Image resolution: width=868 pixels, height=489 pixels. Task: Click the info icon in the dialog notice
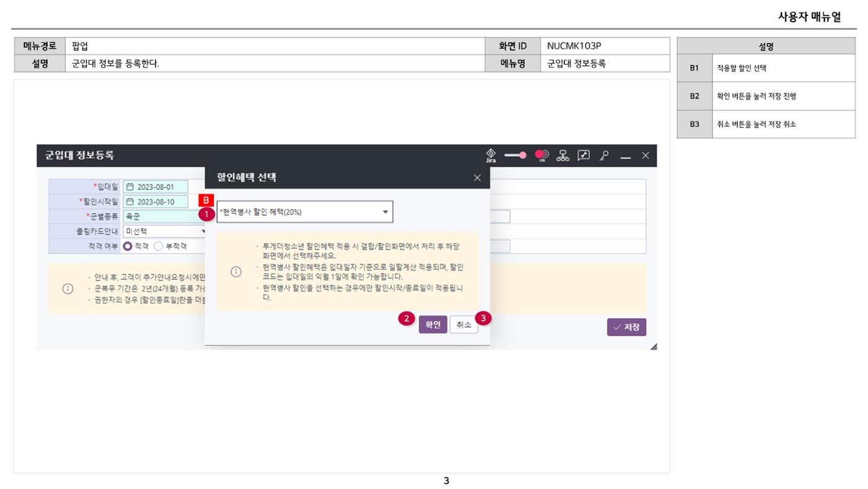[x=236, y=272]
